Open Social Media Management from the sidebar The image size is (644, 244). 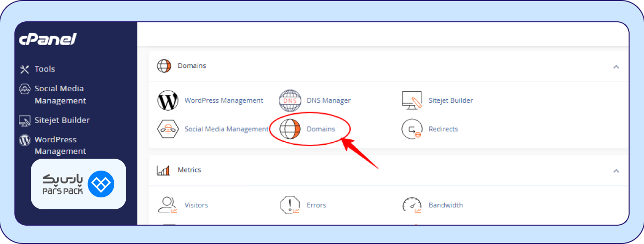pyautogui.click(x=60, y=95)
